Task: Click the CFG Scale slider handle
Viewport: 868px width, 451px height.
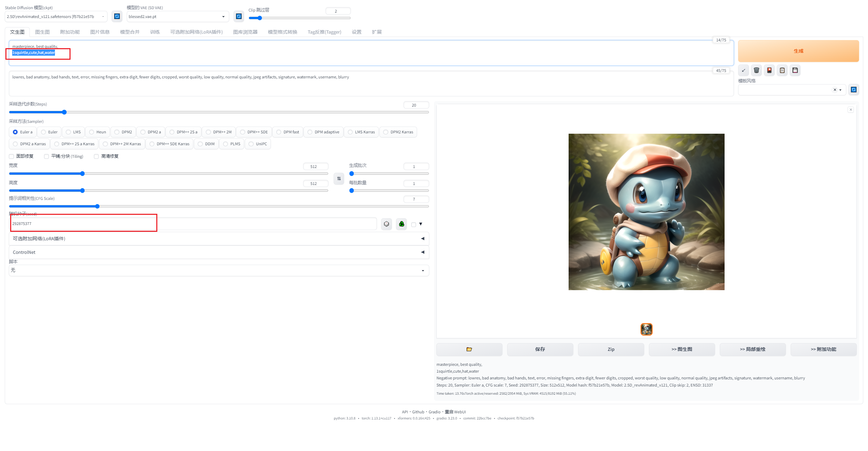Action: coord(97,206)
